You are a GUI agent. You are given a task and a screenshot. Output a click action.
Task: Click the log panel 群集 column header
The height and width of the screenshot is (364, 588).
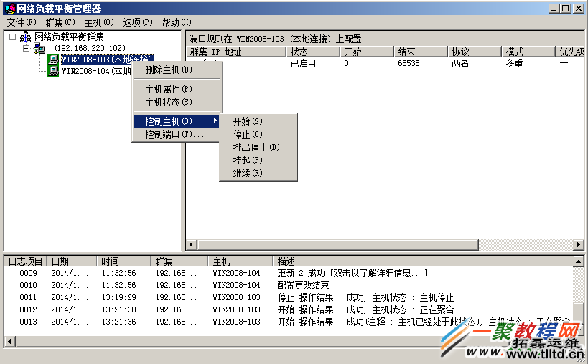pyautogui.click(x=179, y=261)
